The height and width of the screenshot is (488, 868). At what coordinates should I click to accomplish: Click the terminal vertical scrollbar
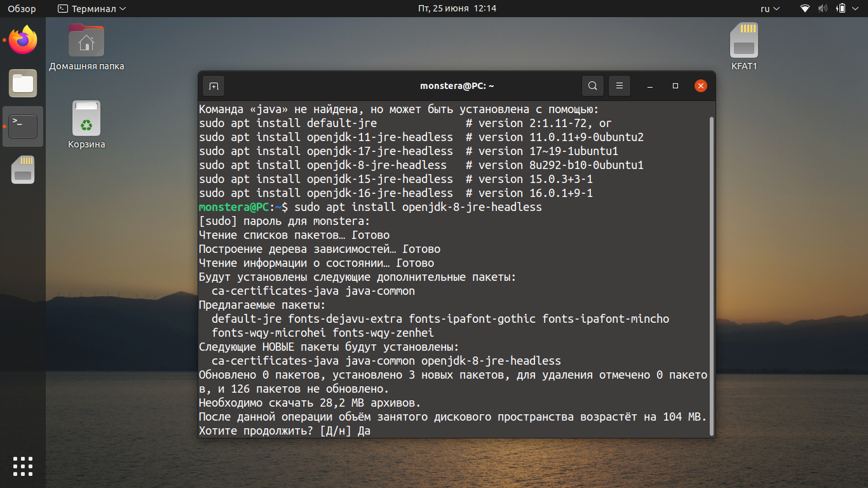712,275
